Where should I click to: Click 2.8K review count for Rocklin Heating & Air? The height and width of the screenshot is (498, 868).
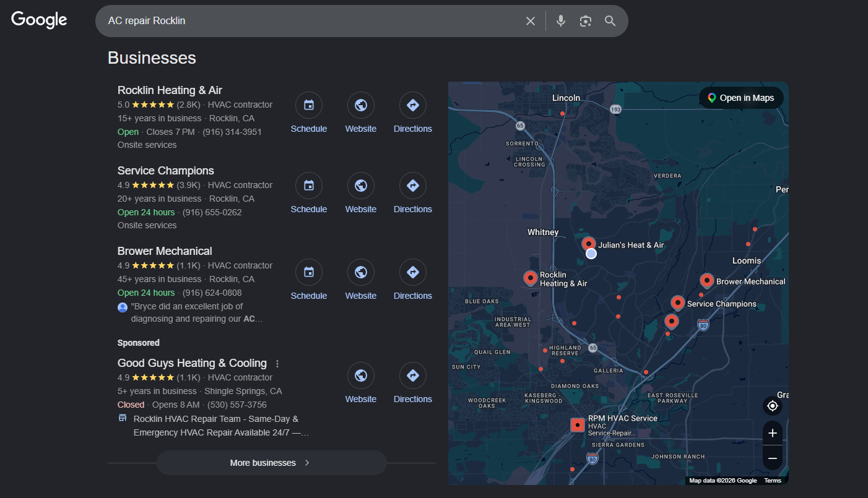click(188, 105)
